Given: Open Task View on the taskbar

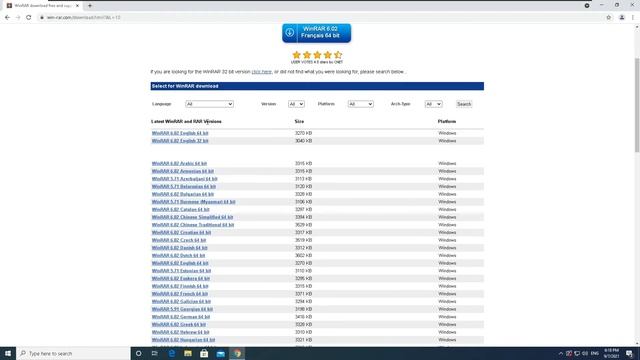Looking at the screenshot, I should tap(155, 353).
